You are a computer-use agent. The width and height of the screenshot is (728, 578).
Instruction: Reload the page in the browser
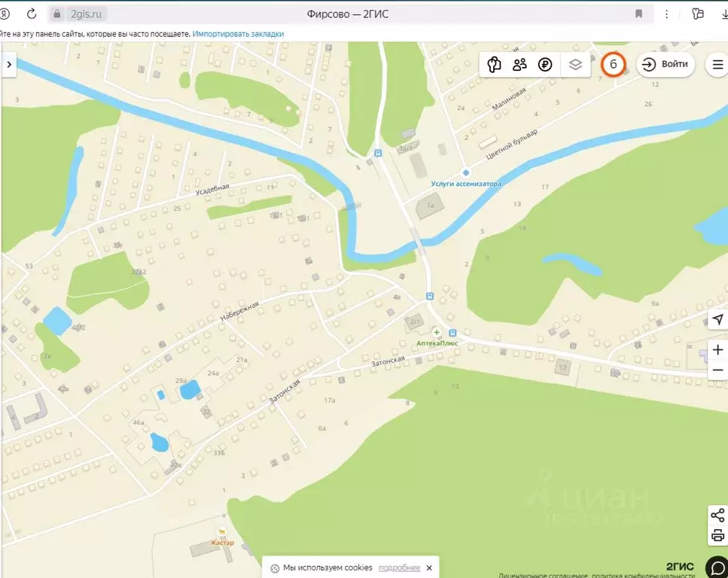(x=32, y=14)
